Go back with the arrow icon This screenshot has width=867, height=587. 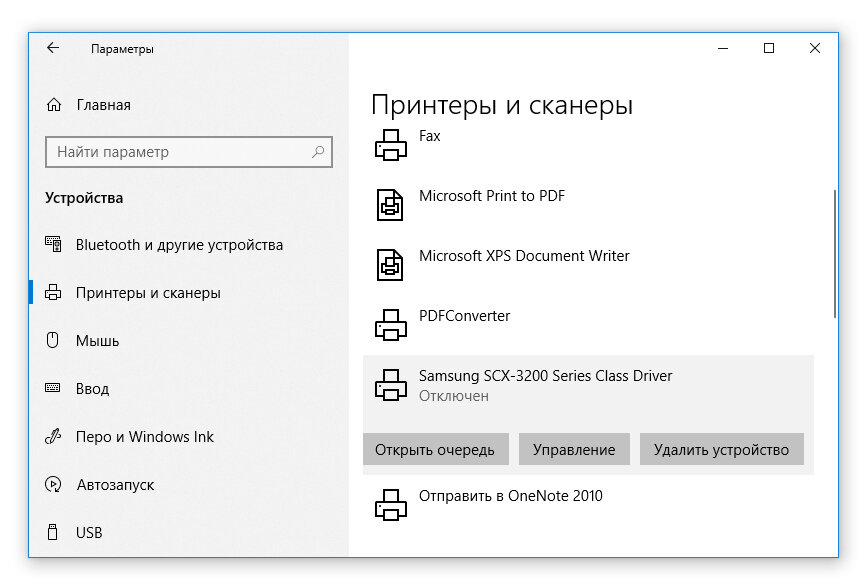(53, 48)
